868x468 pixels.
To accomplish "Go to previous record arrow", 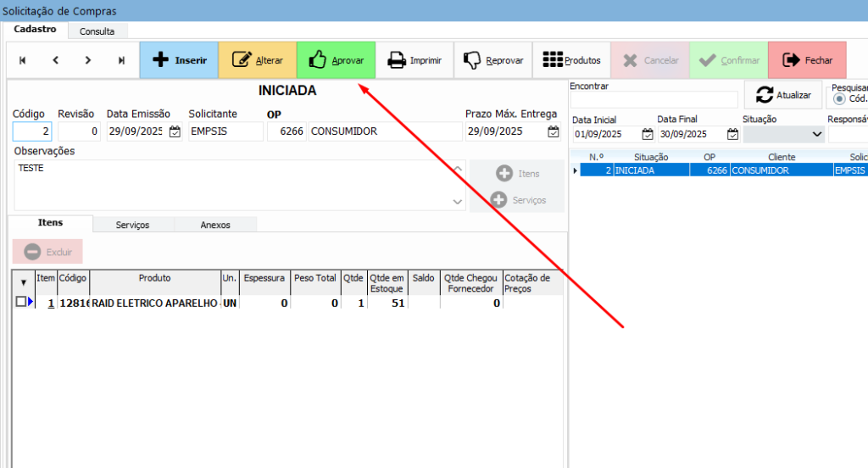I will (55, 60).
